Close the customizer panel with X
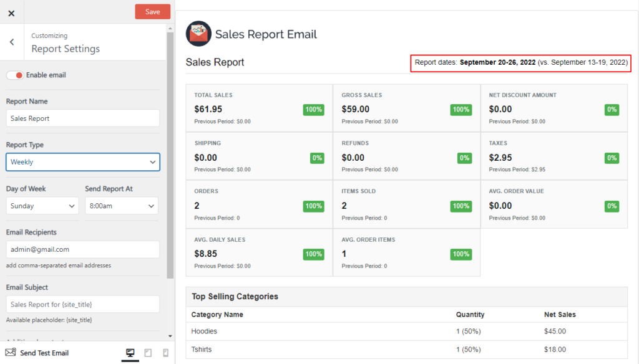The width and height of the screenshot is (639, 364). coord(11,12)
